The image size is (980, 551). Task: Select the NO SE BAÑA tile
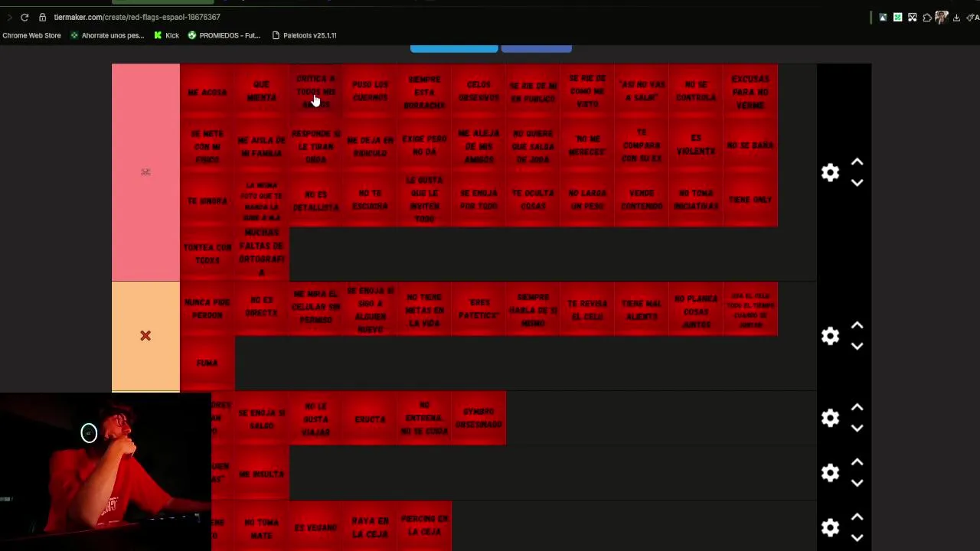[750, 145]
